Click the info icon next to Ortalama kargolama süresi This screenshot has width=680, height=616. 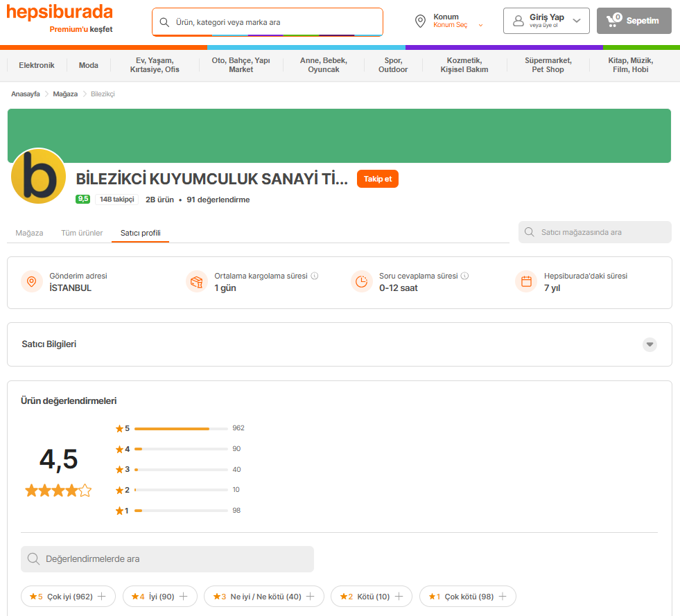[x=315, y=276]
